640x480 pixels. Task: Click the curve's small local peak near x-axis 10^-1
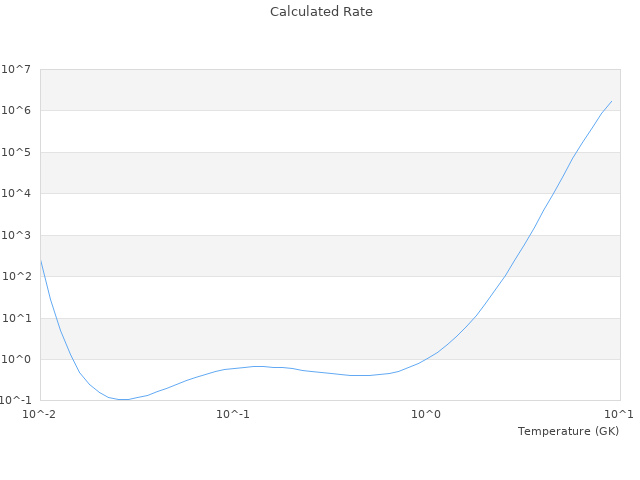258,366
